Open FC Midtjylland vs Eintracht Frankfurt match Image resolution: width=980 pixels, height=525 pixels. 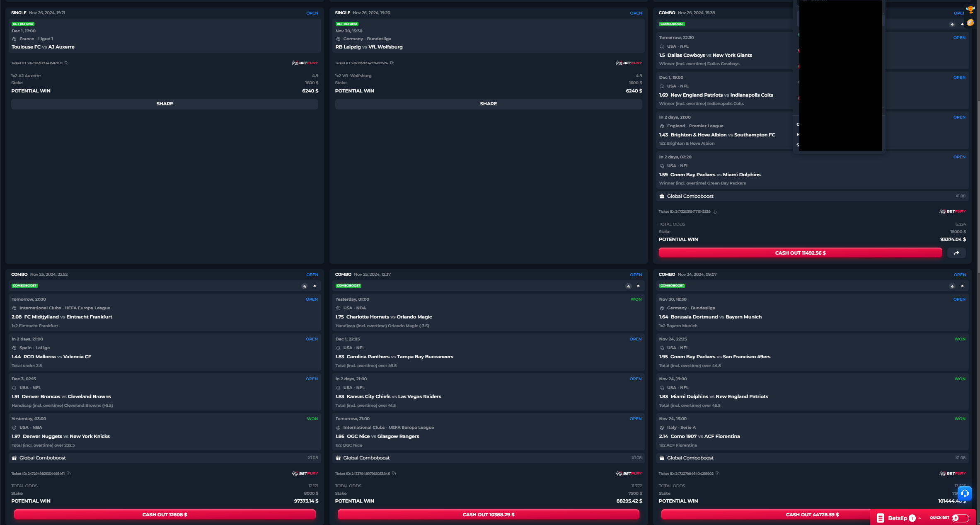tap(68, 317)
